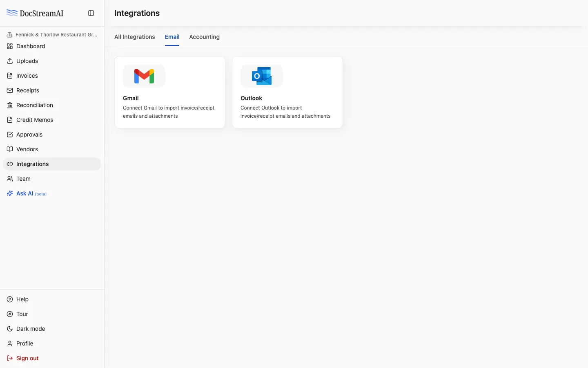Viewport: 588px width, 368px height.
Task: Click Fennick & Thorlow Restaurant organization name
Action: click(x=56, y=35)
